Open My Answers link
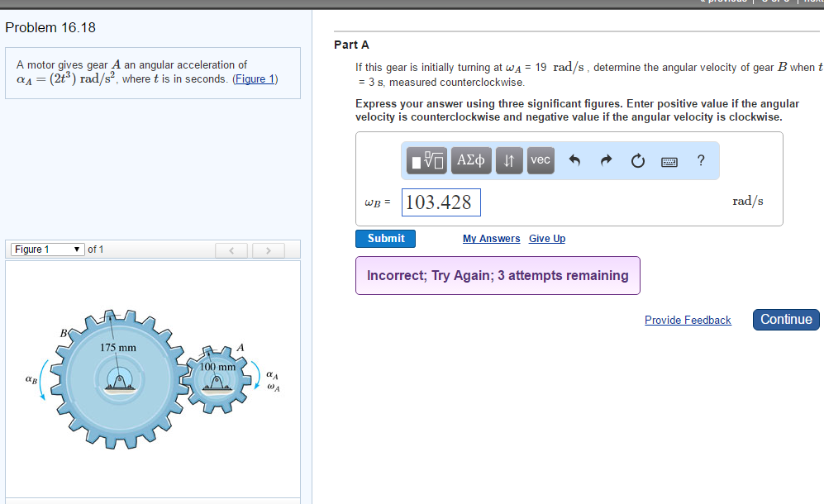This screenshot has width=824, height=504. click(491, 238)
